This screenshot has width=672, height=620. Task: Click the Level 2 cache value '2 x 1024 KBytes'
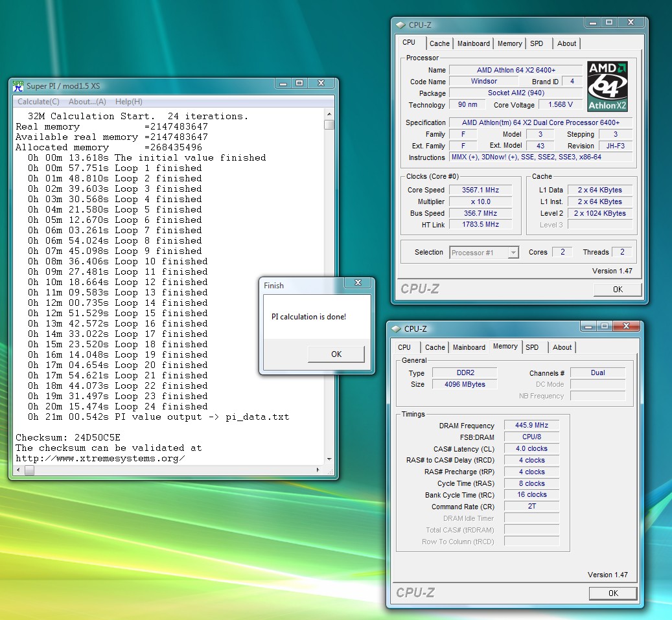coord(600,213)
